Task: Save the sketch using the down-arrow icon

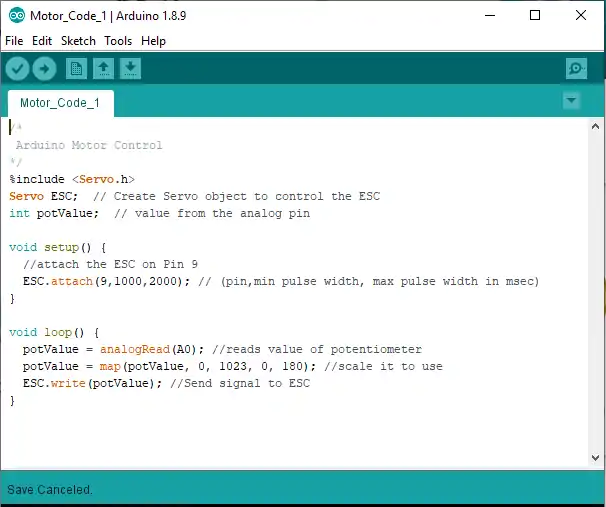Action: (131, 69)
